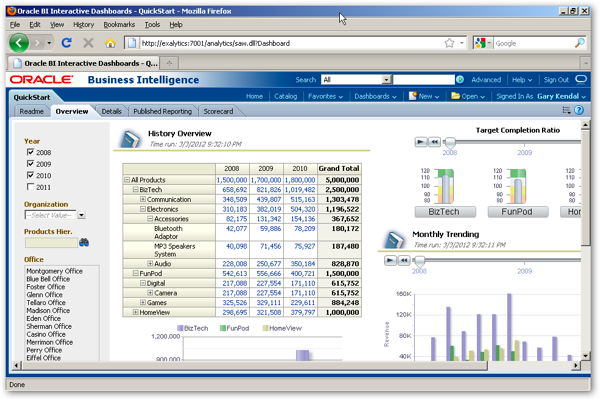Select Montgomery Office in Office list

point(54,271)
